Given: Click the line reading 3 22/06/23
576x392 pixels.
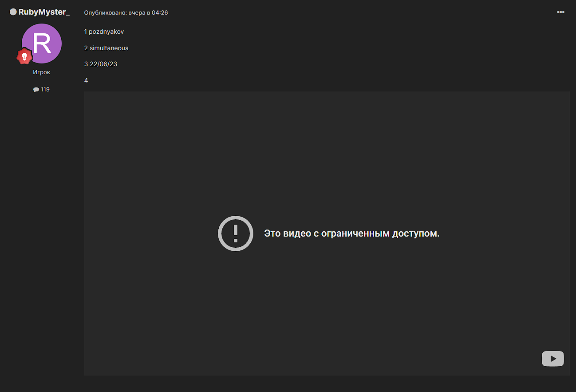Looking at the screenshot, I should click(x=101, y=64).
